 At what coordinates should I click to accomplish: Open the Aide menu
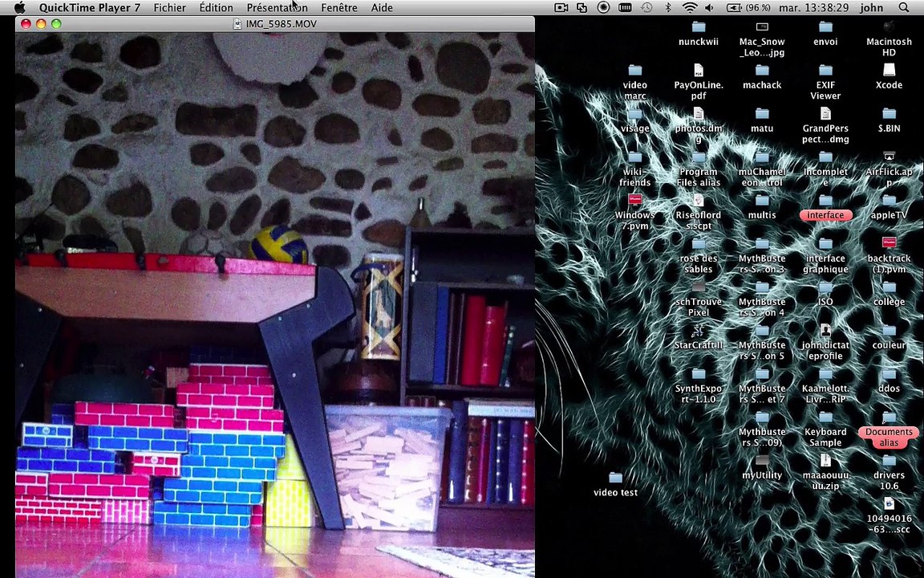pyautogui.click(x=382, y=8)
